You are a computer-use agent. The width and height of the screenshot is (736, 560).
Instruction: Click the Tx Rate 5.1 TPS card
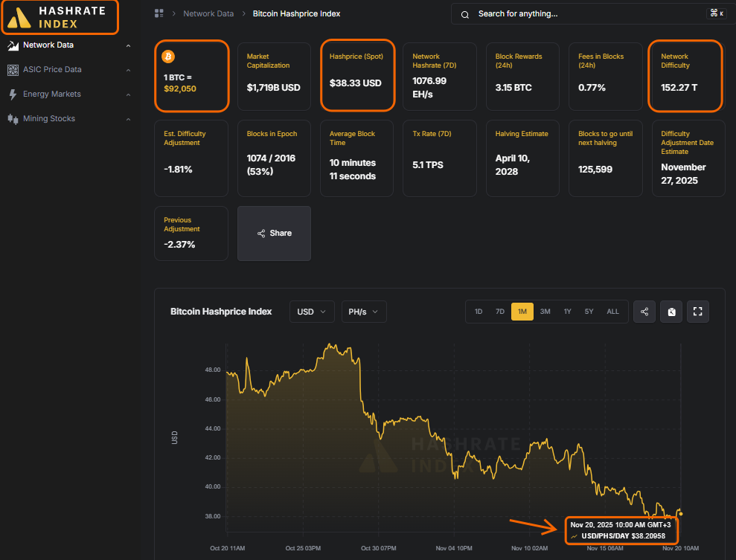pos(439,158)
